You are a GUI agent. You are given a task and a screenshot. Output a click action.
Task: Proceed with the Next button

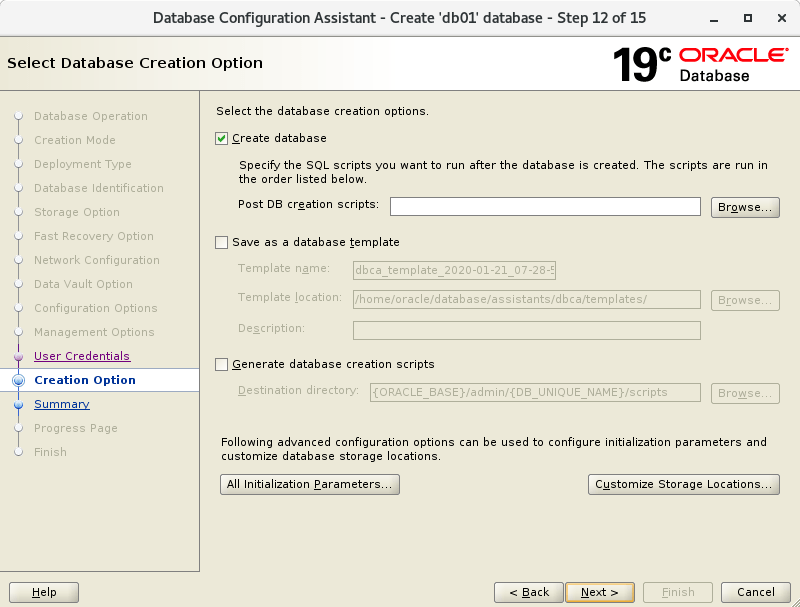point(599,592)
